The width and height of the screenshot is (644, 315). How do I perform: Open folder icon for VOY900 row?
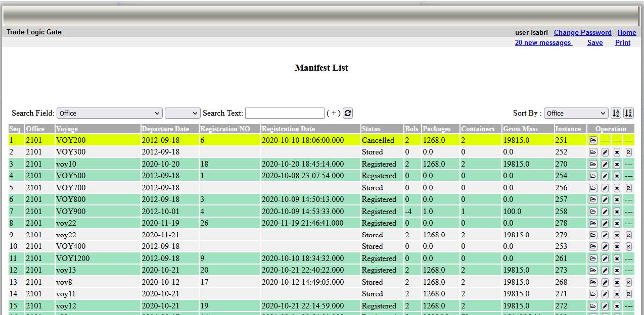coord(593,212)
